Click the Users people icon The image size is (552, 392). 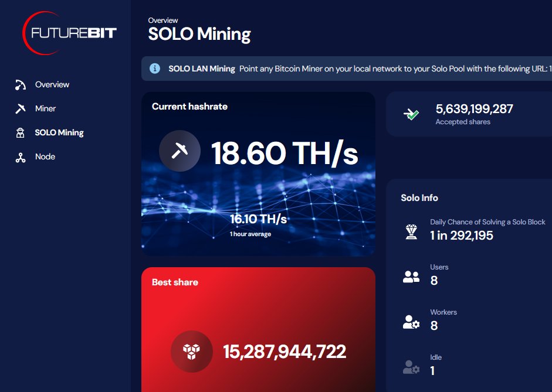[411, 277]
